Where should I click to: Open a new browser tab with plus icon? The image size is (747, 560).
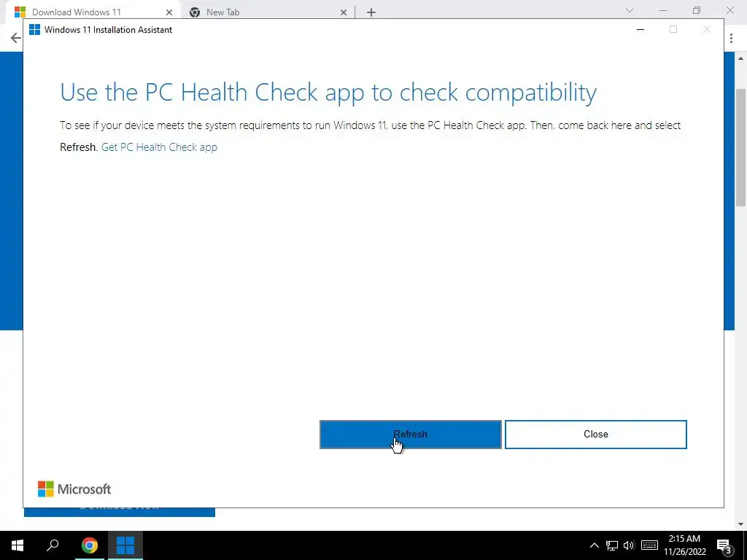(x=371, y=12)
